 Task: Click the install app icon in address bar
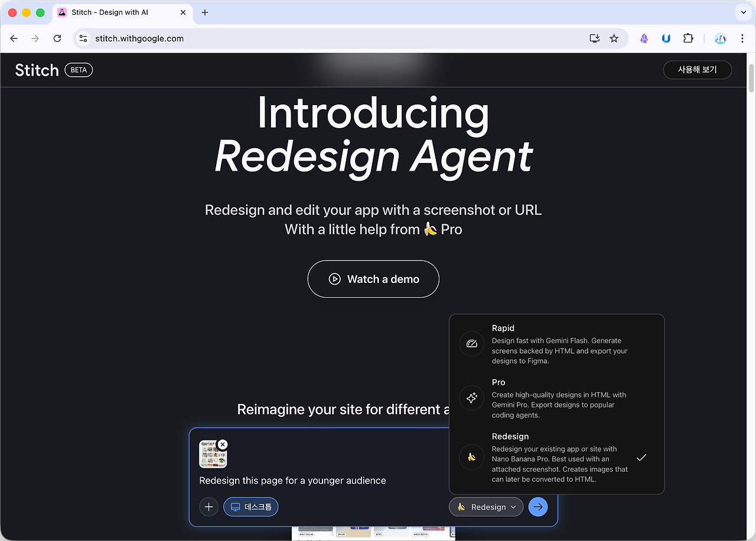coord(595,38)
